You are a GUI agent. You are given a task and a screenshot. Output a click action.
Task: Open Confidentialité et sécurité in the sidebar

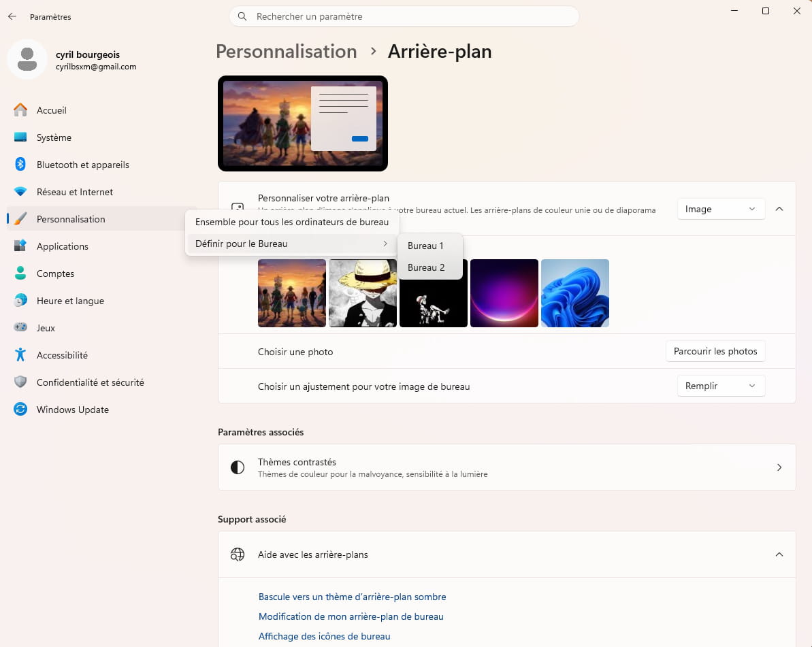[101, 382]
